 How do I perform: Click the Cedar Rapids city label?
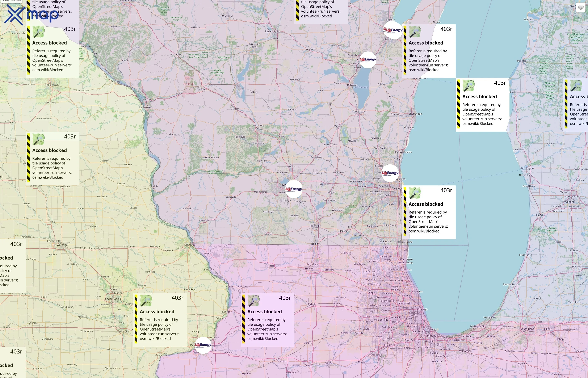(x=113, y=299)
